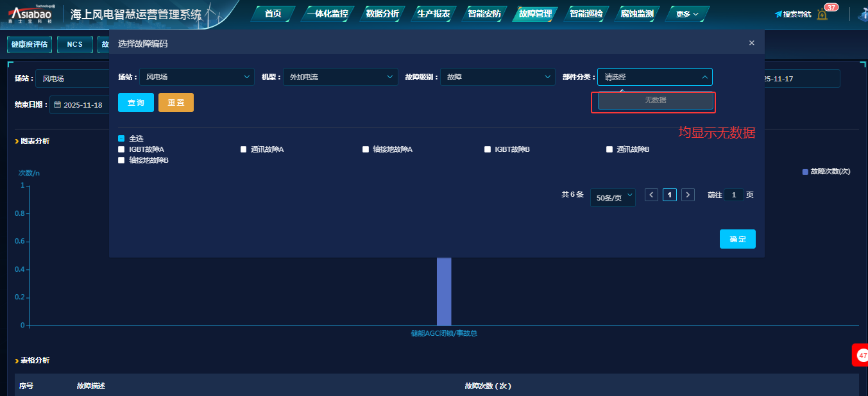Go to the next page arrow
Viewport: 868px width, 396px height.
tap(688, 195)
